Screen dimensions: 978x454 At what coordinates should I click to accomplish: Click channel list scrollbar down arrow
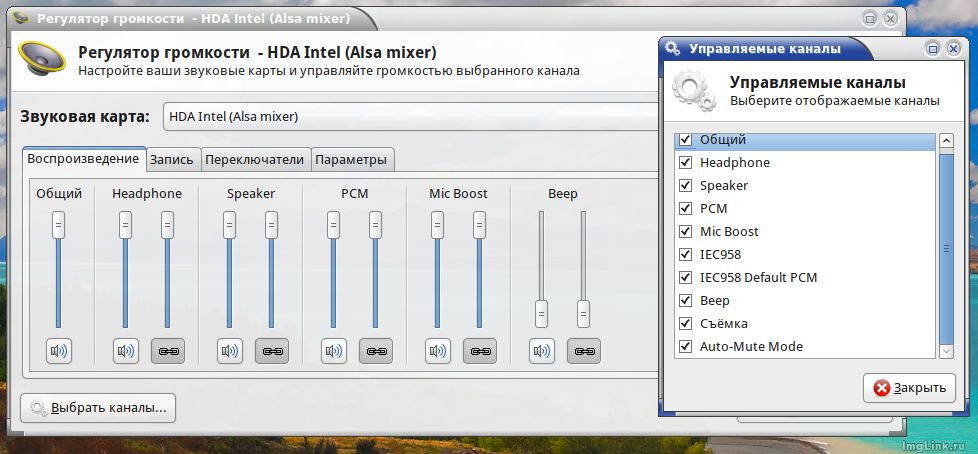(946, 351)
